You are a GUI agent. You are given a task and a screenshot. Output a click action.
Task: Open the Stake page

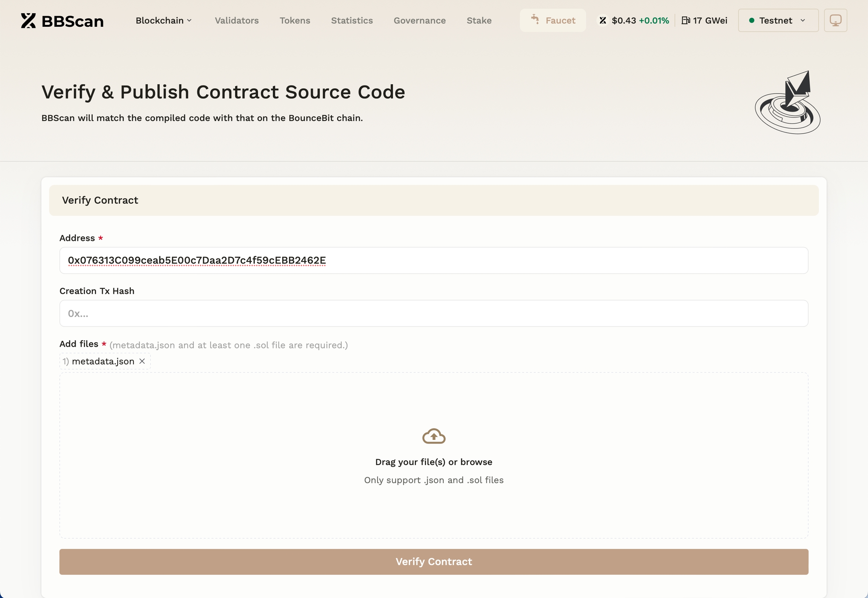coord(479,20)
